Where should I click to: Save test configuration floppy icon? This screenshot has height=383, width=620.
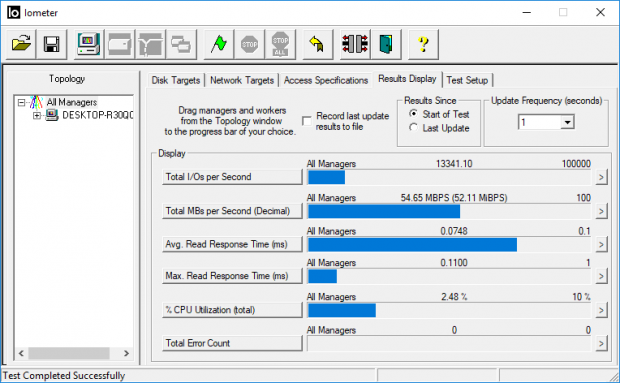click(51, 44)
